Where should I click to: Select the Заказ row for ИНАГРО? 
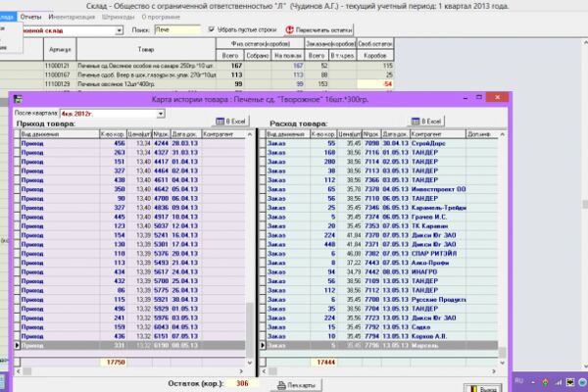pyautogui.click(x=378, y=272)
